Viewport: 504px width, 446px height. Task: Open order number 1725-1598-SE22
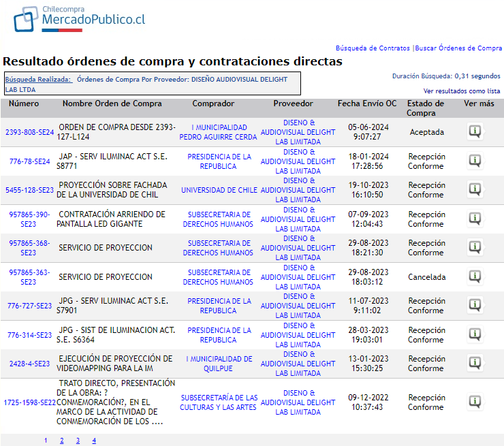click(29, 402)
